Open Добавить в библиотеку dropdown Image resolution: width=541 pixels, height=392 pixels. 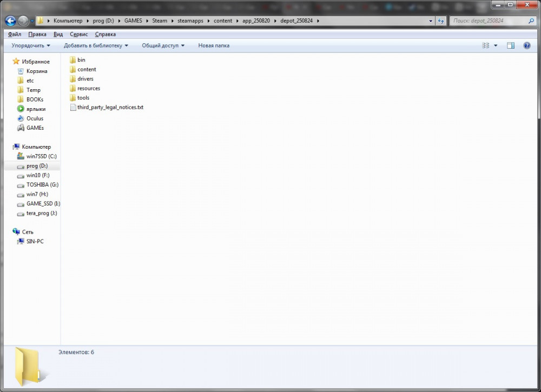coord(96,45)
